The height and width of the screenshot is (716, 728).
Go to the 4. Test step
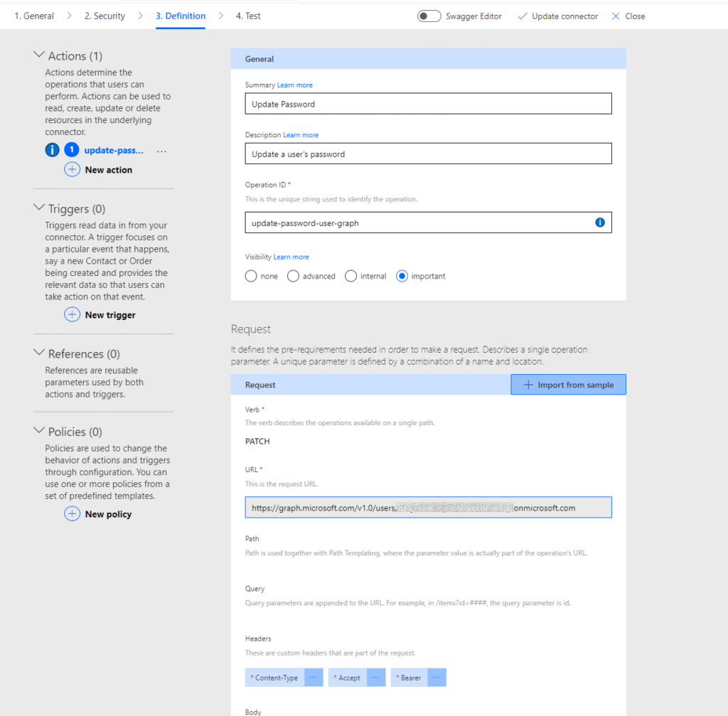coord(248,16)
